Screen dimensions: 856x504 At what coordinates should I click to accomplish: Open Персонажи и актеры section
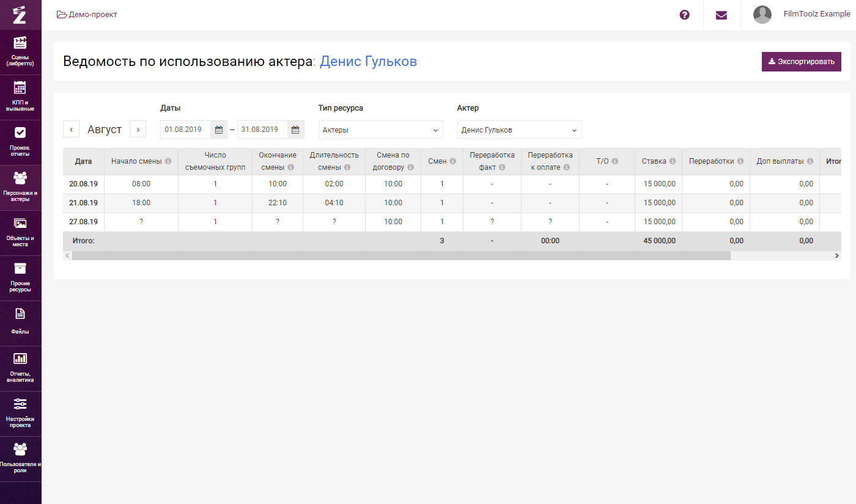tap(20, 188)
